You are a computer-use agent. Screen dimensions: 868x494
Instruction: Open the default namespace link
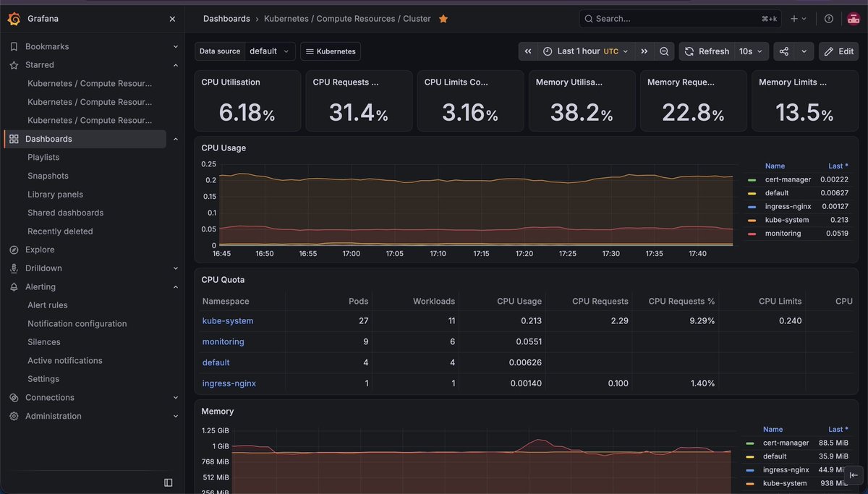coord(216,362)
